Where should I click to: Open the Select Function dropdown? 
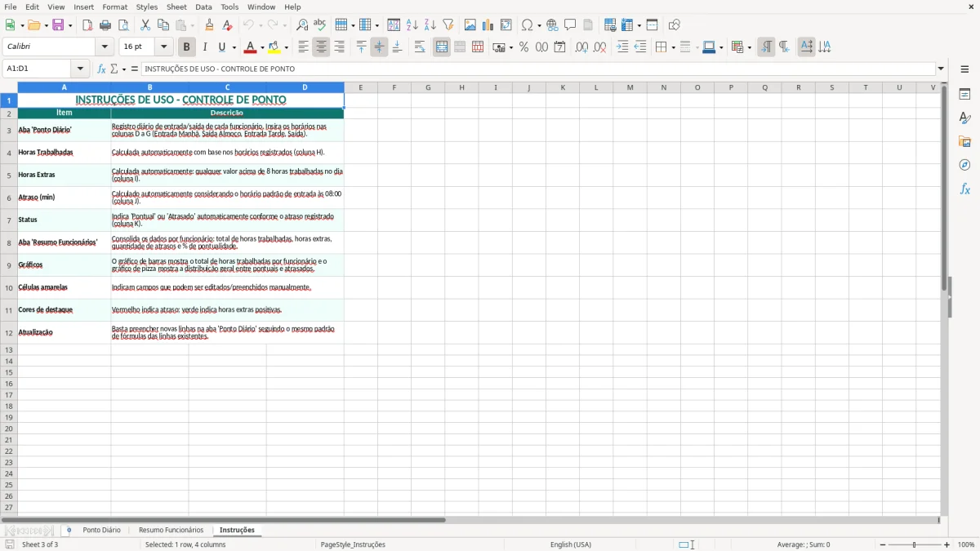[x=124, y=69]
